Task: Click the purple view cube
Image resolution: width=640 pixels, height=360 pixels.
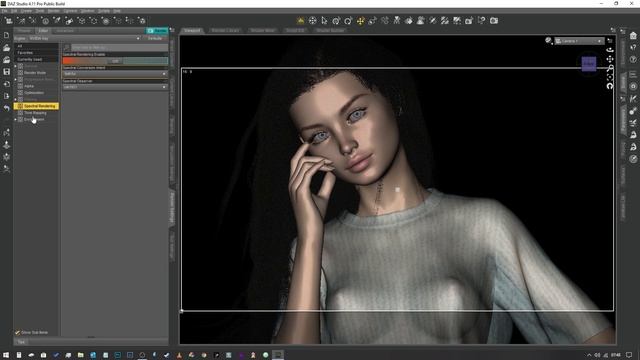Action: coord(589,64)
